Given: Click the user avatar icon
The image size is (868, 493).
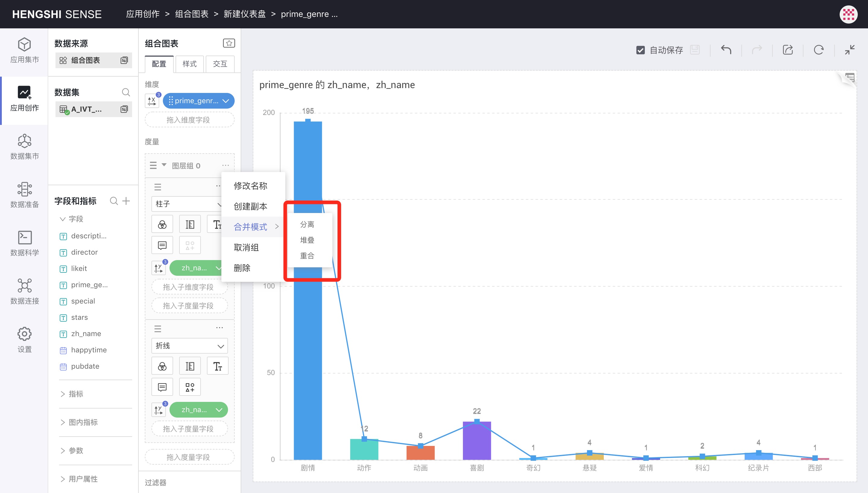Looking at the screenshot, I should (x=848, y=14).
